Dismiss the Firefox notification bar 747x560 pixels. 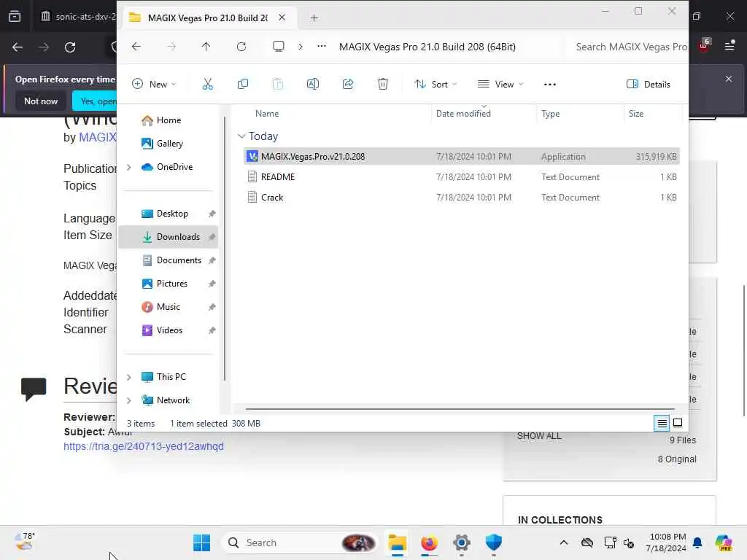click(729, 79)
